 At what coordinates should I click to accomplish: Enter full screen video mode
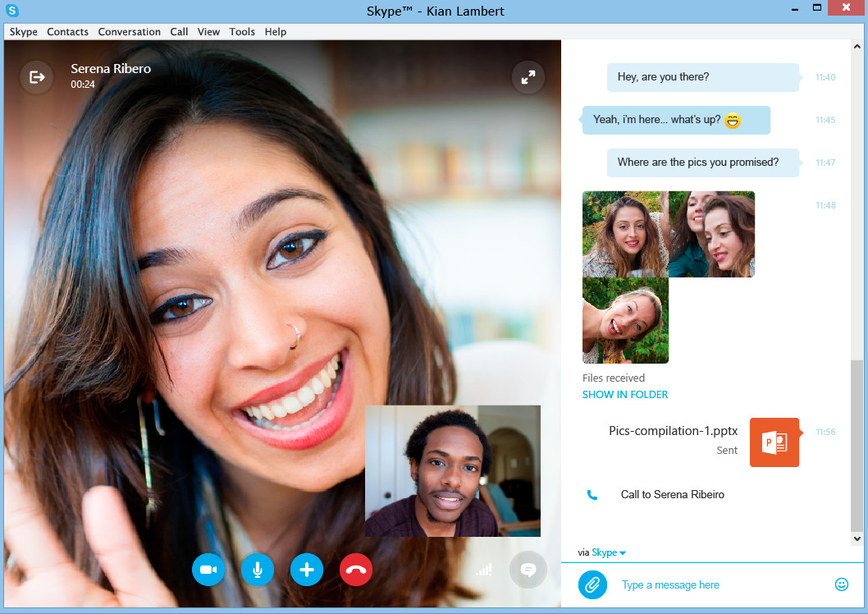pos(528,77)
